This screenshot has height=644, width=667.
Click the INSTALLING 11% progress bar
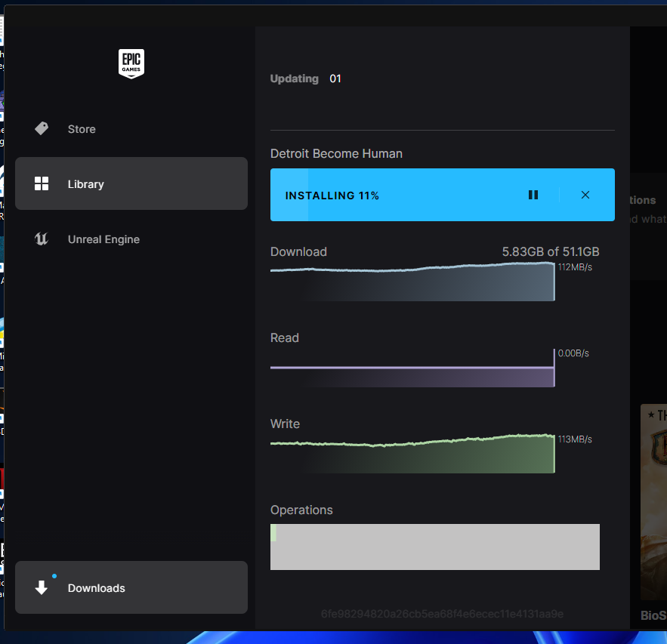coord(443,195)
